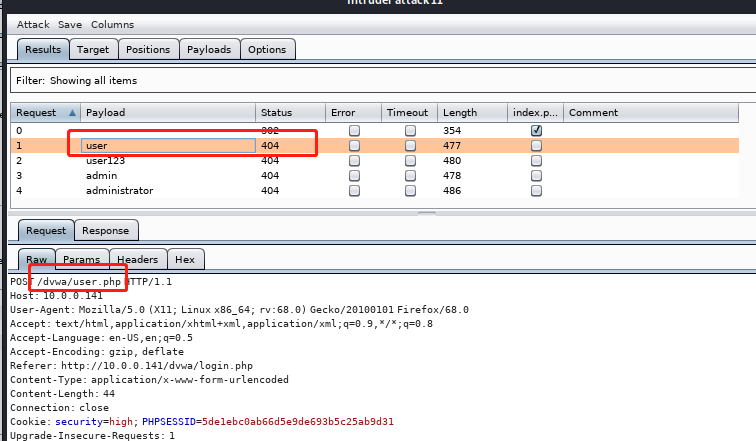The width and height of the screenshot is (756, 441).
Task: Click 404 status in administrator row
Action: click(x=270, y=191)
